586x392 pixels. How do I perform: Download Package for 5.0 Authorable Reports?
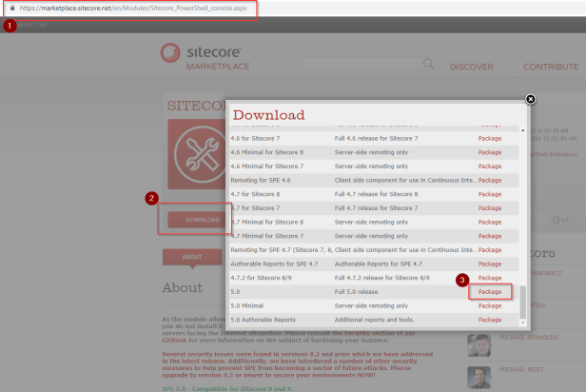490,320
